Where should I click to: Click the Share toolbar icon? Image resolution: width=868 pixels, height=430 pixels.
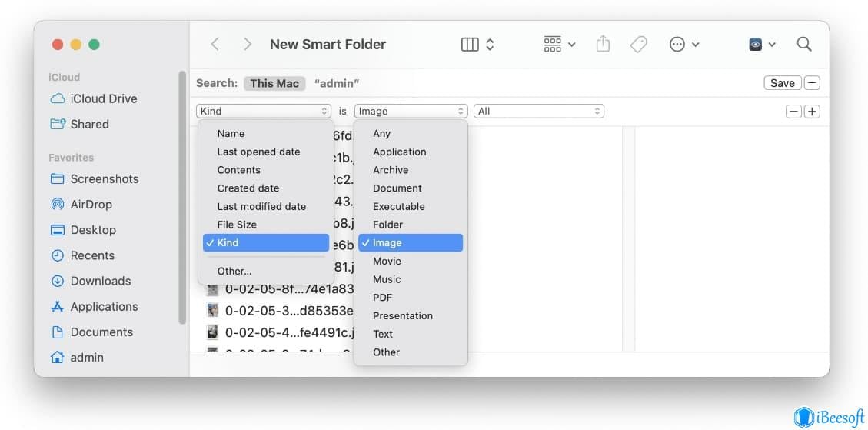(603, 44)
